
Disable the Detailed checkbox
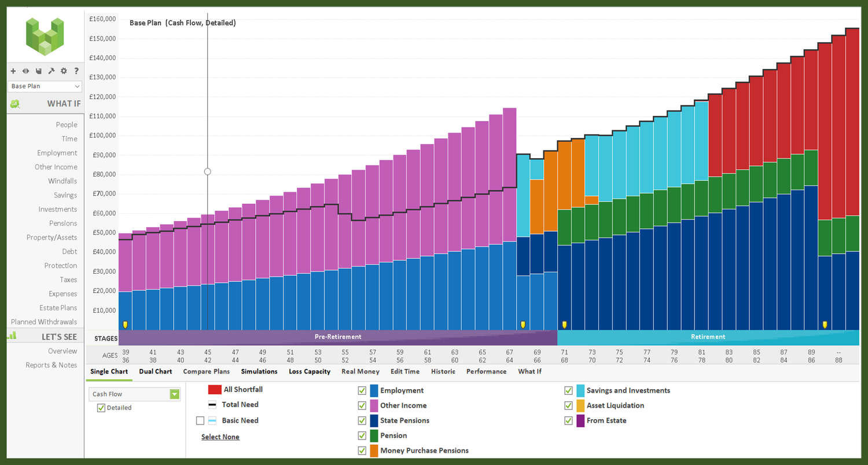(101, 408)
